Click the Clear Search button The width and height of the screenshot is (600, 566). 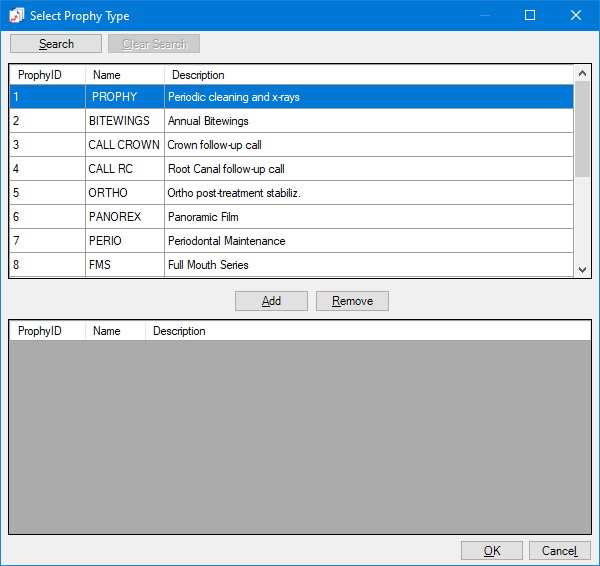tap(154, 44)
